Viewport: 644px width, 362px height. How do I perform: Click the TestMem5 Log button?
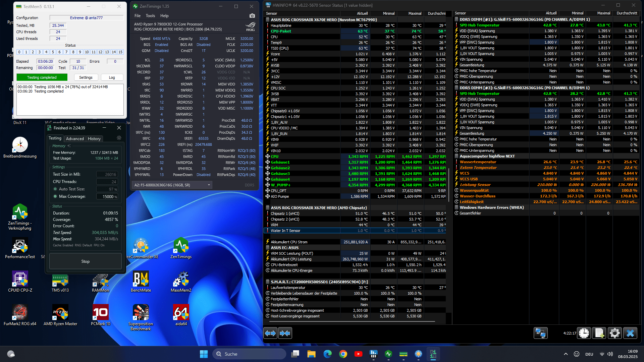coord(112,77)
